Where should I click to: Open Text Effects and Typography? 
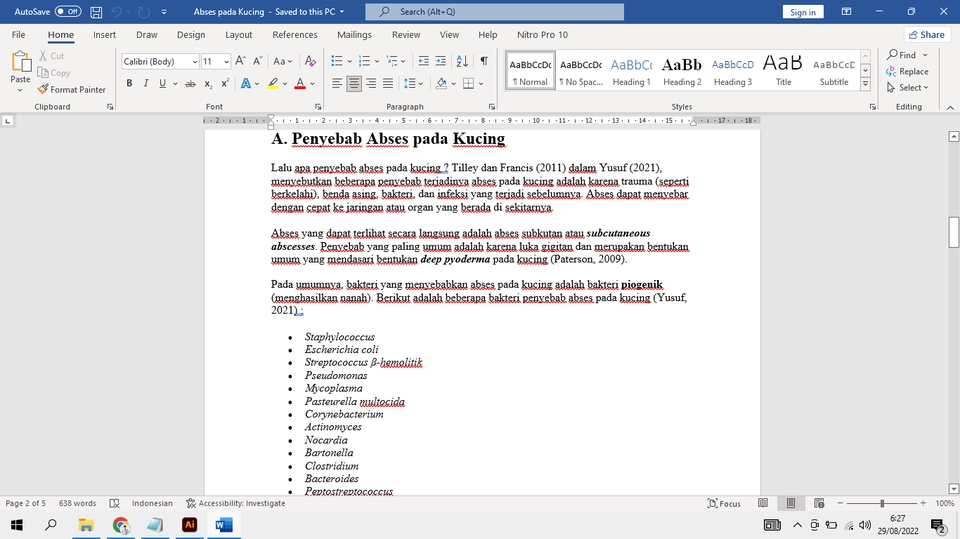tap(246, 83)
